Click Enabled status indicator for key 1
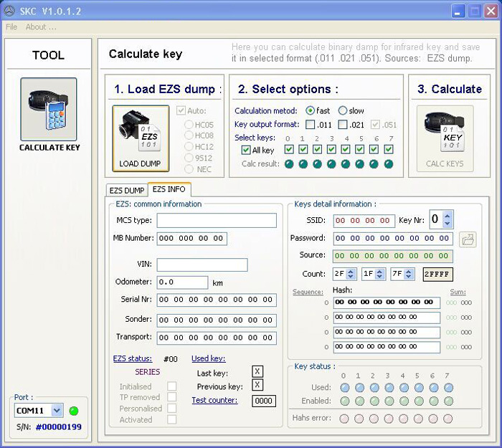The image size is (502, 448). (359, 401)
